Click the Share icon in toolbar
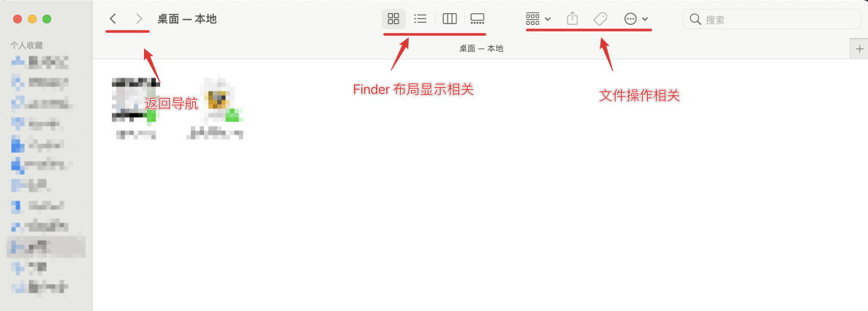This screenshot has height=311, width=868. point(573,19)
